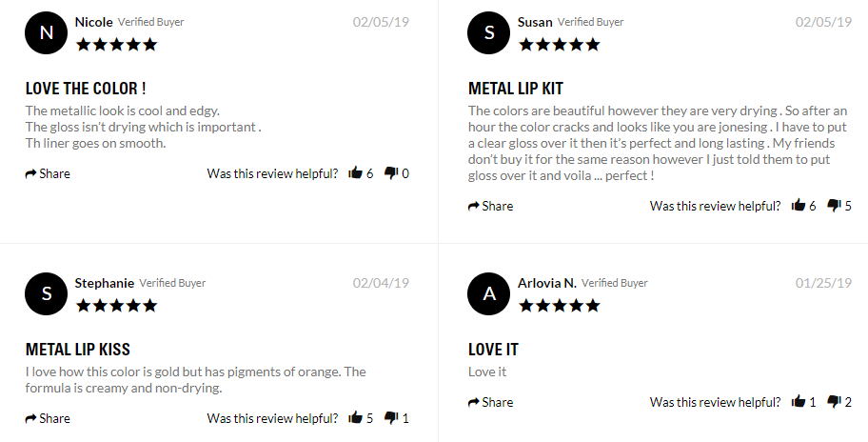Click the Metal Lip Kiss review title
868x442 pixels.
point(78,350)
